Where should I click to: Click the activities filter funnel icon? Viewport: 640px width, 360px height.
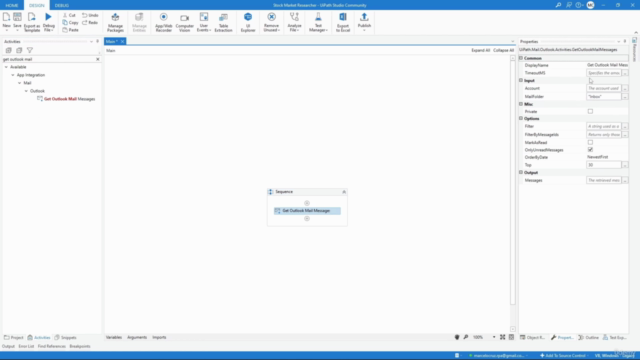[30, 50]
